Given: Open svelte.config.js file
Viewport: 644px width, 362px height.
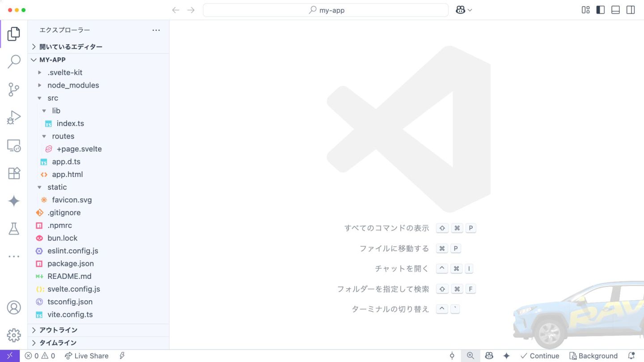Looking at the screenshot, I should [x=98, y=289].
